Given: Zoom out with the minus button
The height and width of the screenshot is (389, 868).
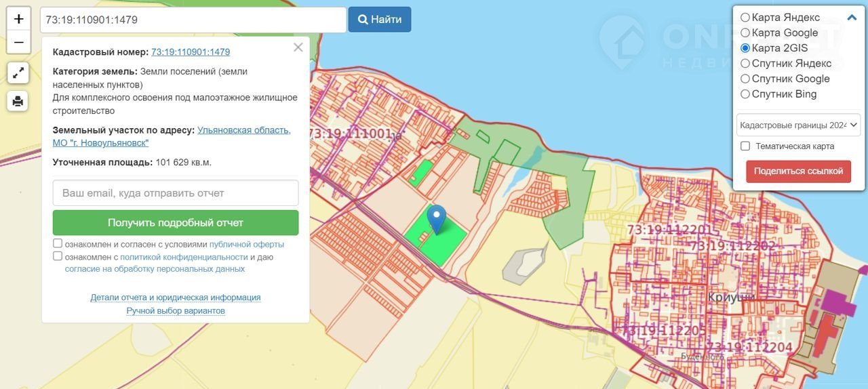Looking at the screenshot, I should coord(18,42).
